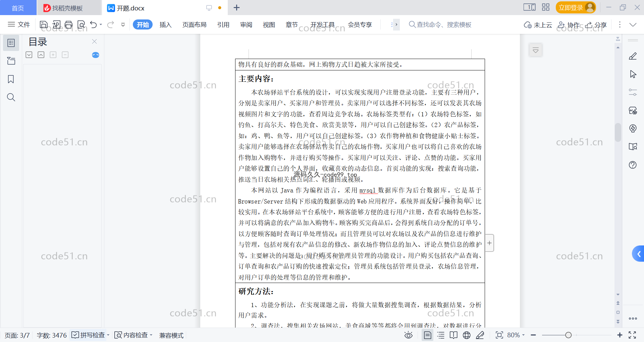Toggle writing mode pen icon in status bar
Screen dimensions: 644x342
480,335
